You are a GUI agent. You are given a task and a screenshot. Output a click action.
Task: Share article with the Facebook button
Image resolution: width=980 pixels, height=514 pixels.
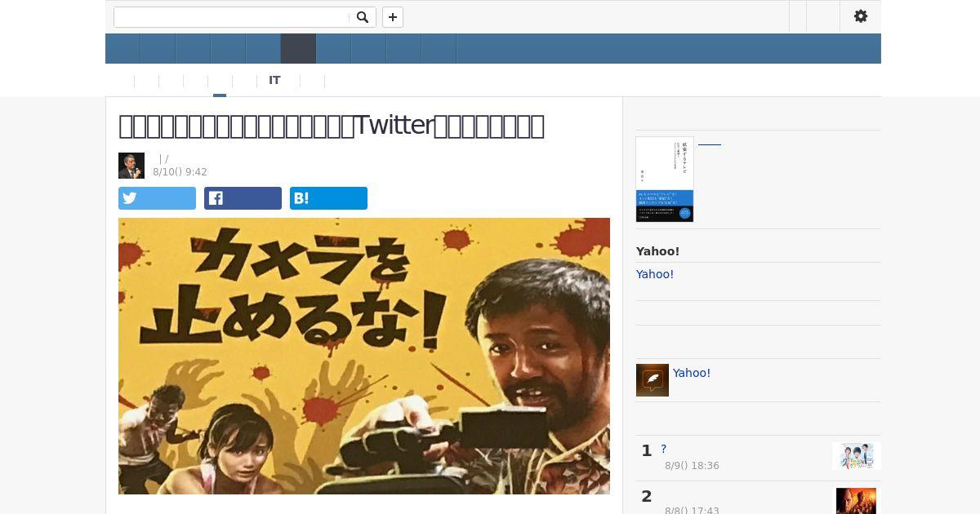pos(243,198)
